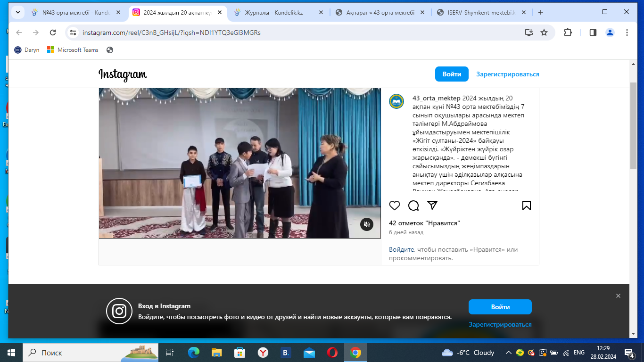
Task: Like the post with heart icon
Action: click(395, 206)
